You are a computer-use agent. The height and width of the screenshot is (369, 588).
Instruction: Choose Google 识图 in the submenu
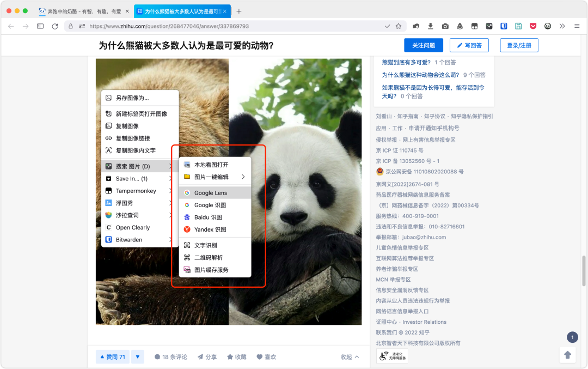215,205
